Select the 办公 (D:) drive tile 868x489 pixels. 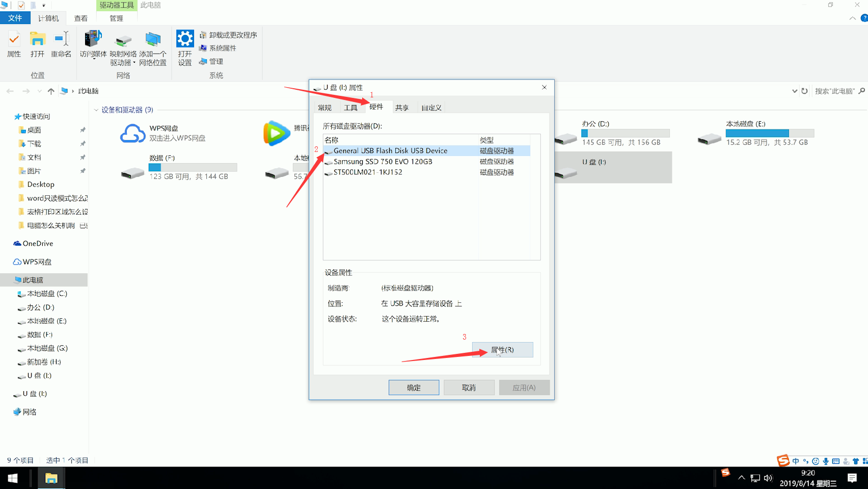614,134
